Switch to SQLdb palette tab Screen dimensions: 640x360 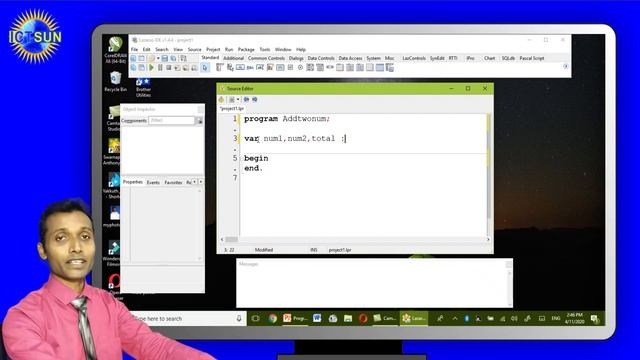(508, 58)
